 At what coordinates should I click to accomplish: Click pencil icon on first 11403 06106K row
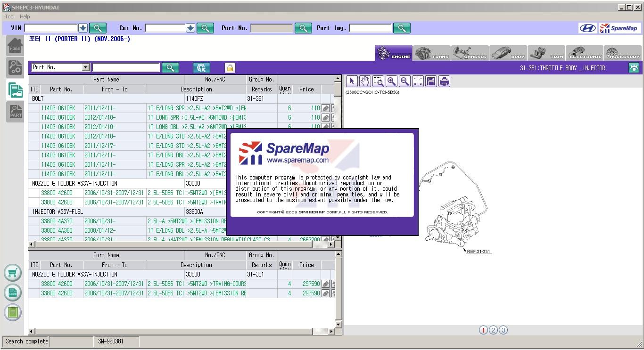click(x=326, y=108)
